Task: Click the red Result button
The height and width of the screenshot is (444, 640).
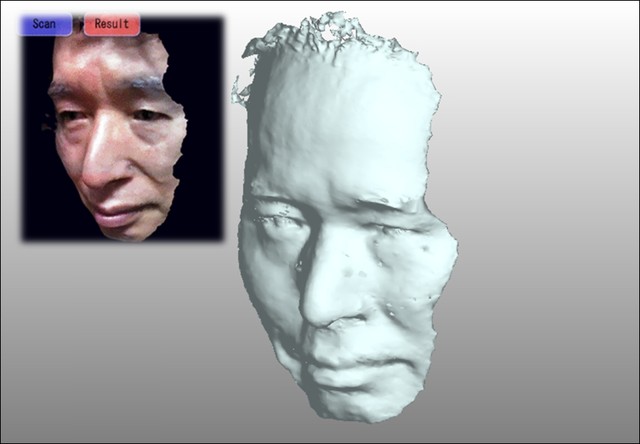Action: point(112,24)
